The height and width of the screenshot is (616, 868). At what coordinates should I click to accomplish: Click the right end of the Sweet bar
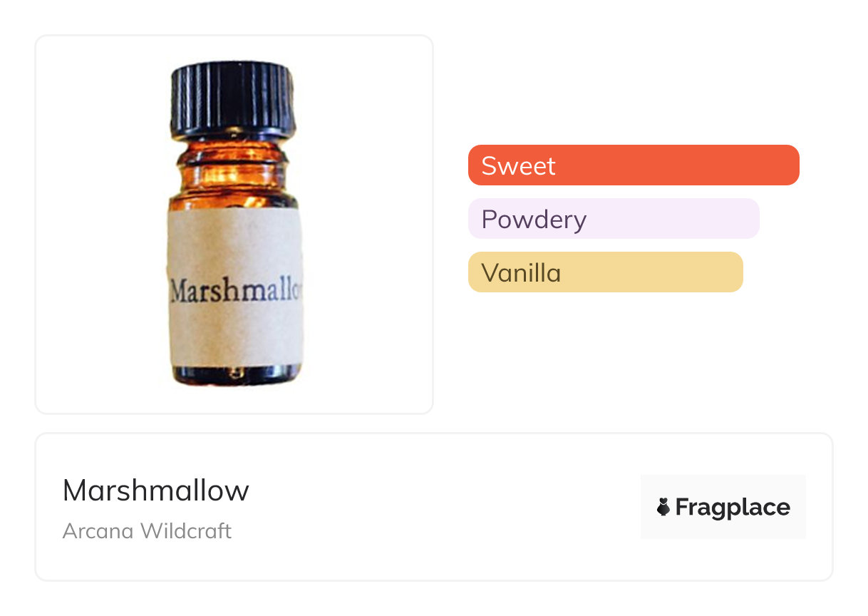[787, 165]
